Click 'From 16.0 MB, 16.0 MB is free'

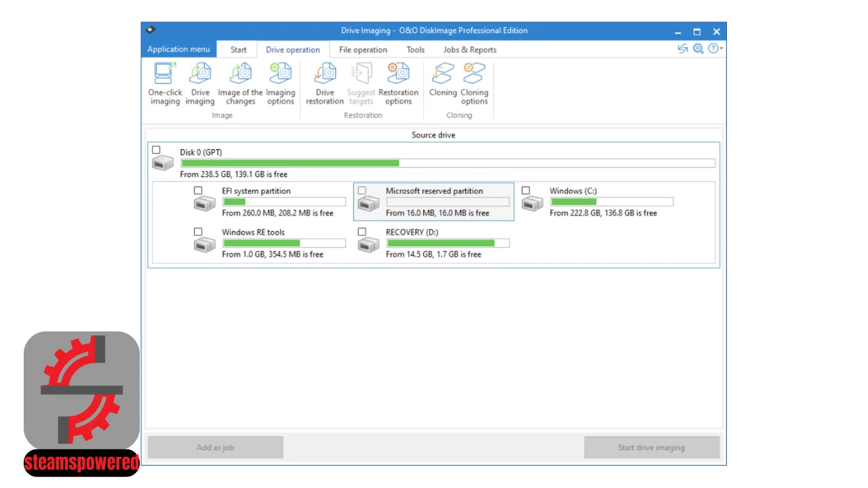coord(437,213)
